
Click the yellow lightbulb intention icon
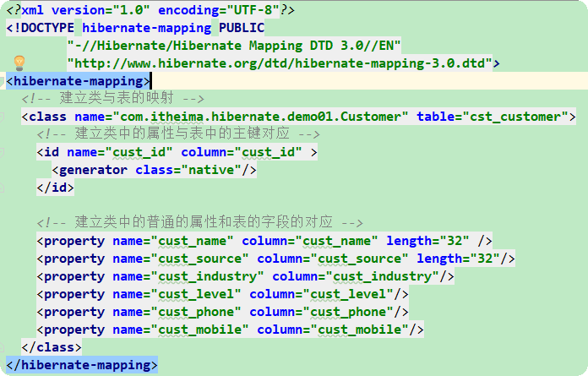point(19,63)
